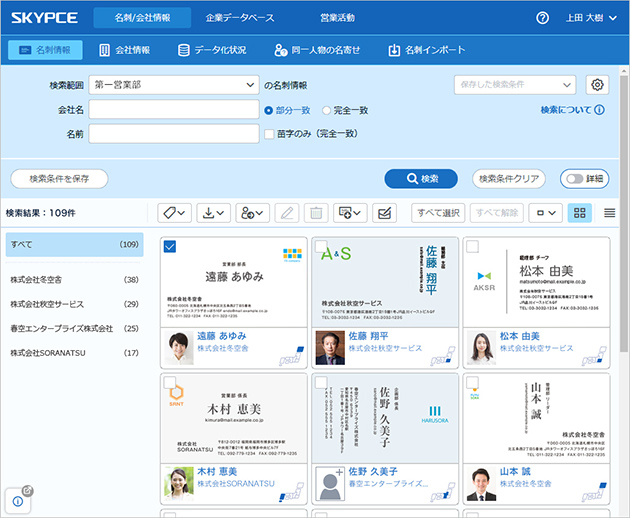
Task: Expand the 検索範囲 第一営業部 dropdown
Action: (174, 85)
